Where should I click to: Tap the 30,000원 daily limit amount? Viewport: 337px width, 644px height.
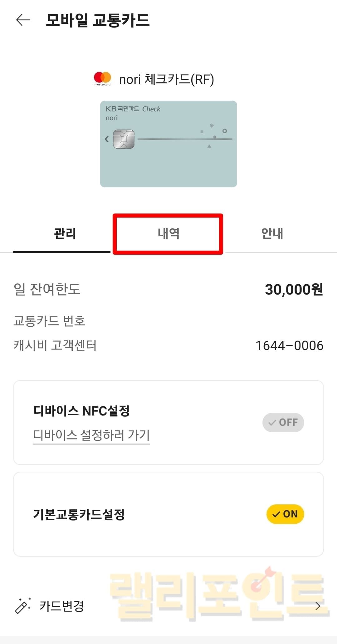coord(294,289)
